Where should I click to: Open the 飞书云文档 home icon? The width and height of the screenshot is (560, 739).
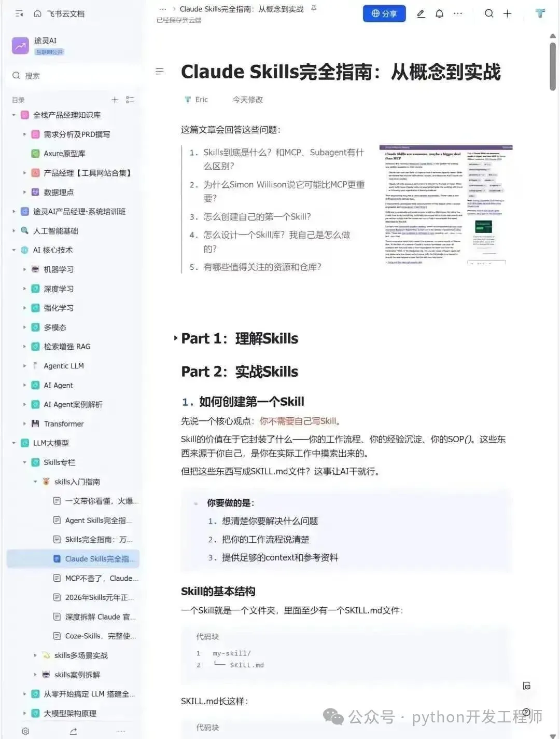click(37, 13)
